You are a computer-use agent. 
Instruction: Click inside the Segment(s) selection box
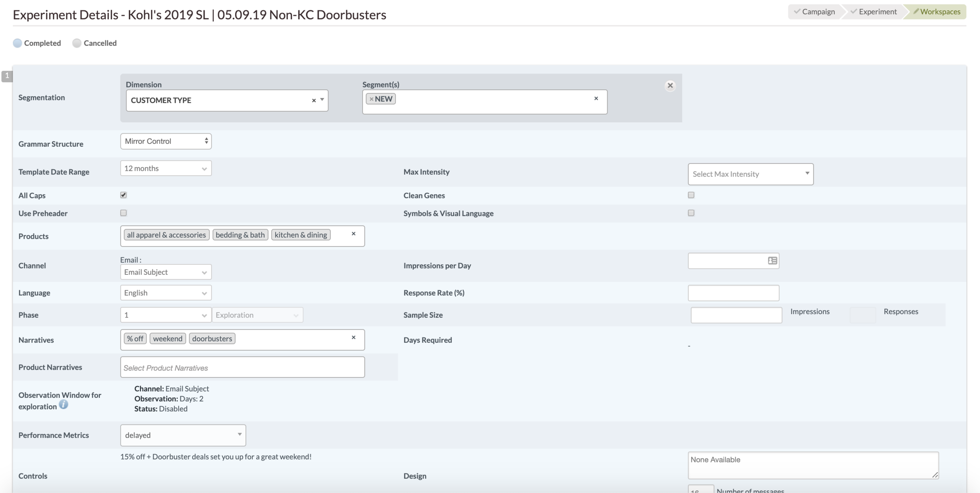click(x=485, y=102)
